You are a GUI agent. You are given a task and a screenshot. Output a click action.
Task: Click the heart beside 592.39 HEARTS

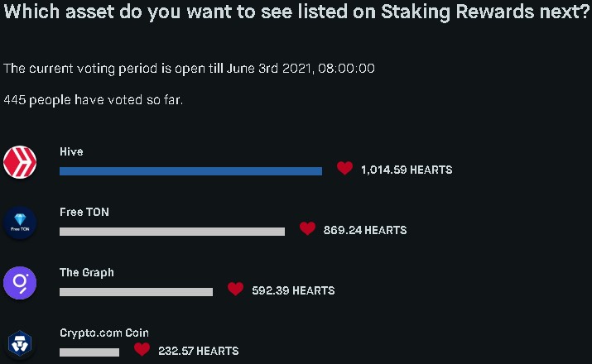point(235,289)
